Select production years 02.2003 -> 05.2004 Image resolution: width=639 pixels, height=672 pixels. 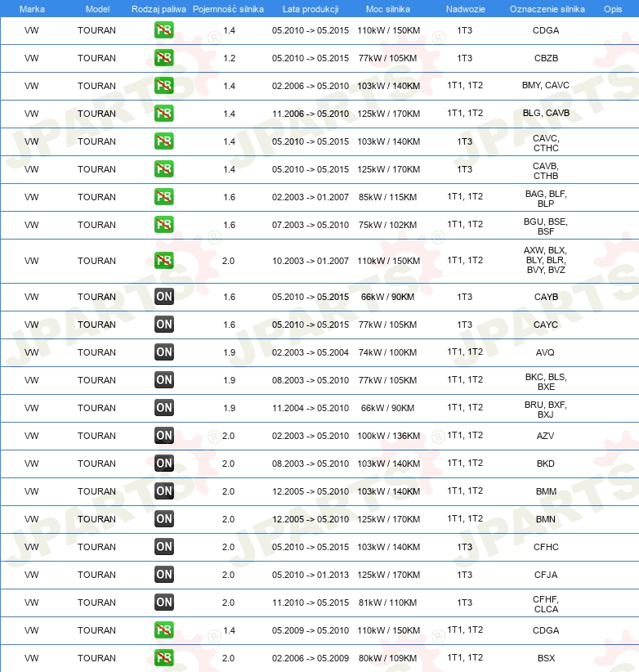[311, 352]
